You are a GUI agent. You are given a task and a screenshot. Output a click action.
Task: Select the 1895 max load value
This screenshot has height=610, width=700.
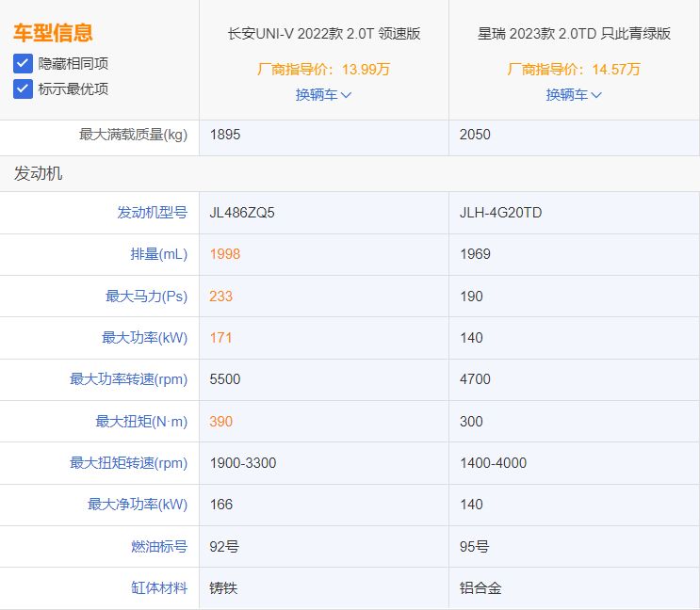pyautogui.click(x=225, y=135)
